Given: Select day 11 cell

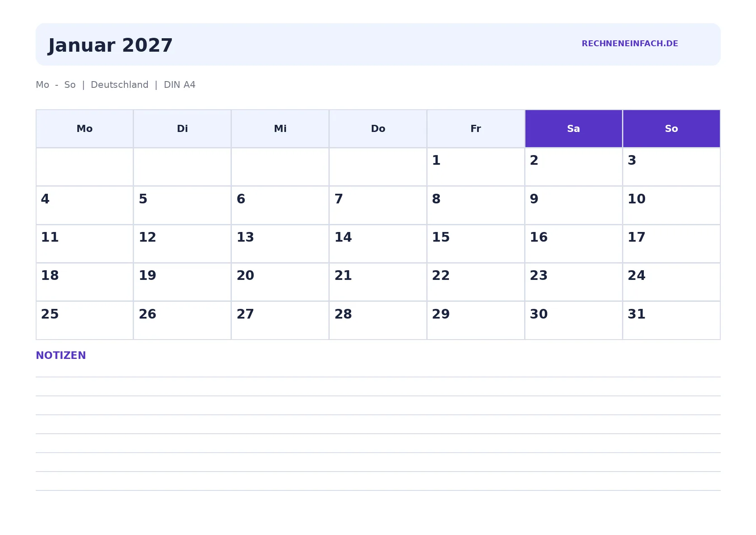Looking at the screenshot, I should point(84,244).
